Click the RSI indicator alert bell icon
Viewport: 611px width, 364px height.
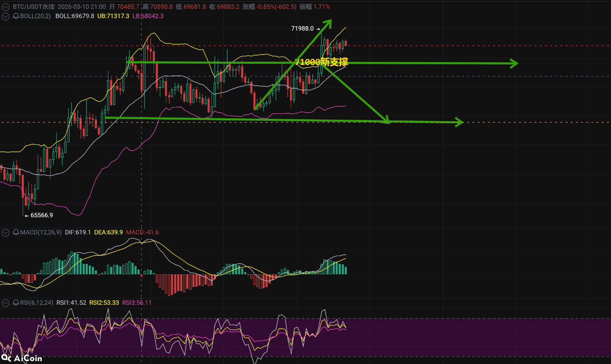(x=16, y=303)
